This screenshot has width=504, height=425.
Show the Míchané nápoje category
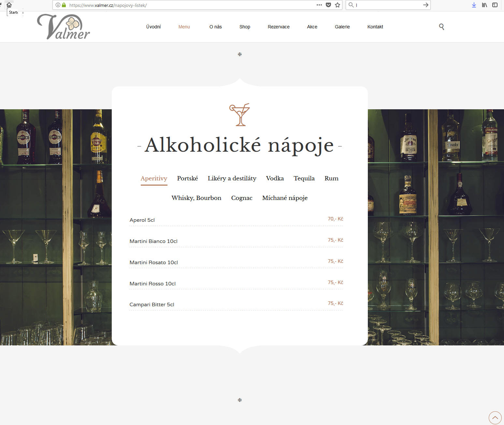coord(285,198)
